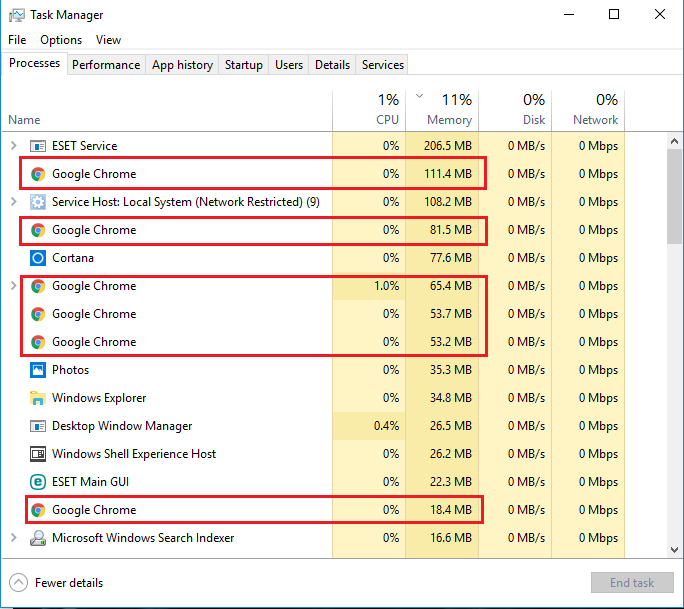Click the 1.0% CPU value
684x609 pixels.
pos(386,286)
